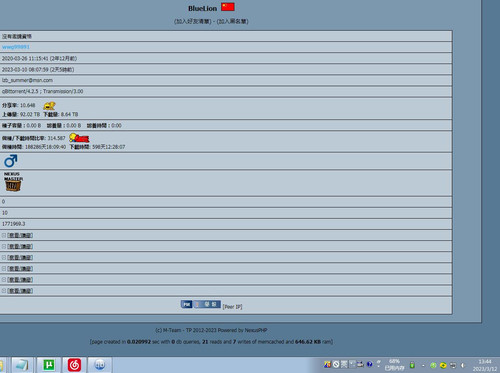Click the green round tray icon
The height and width of the screenshot is (373, 500).
click(x=433, y=365)
